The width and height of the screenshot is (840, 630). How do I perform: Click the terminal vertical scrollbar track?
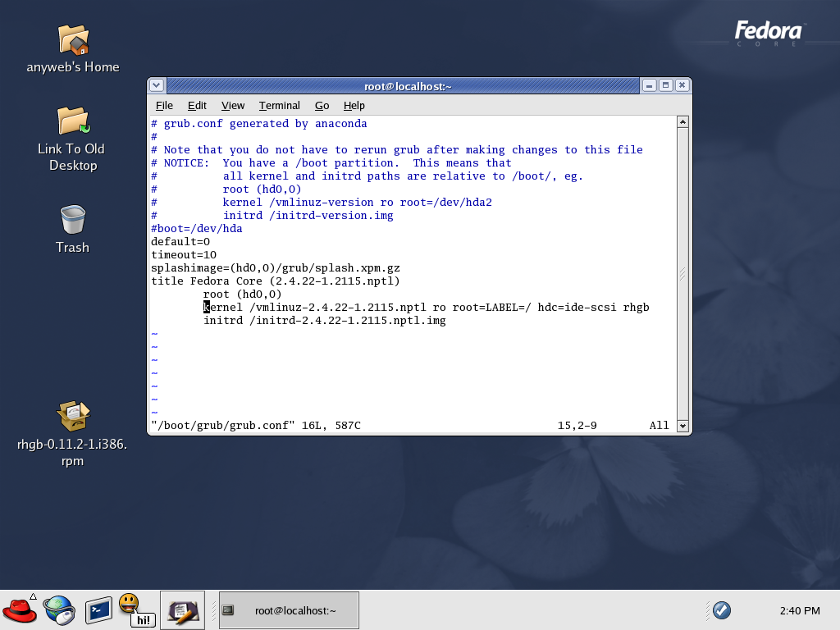pyautogui.click(x=682, y=274)
